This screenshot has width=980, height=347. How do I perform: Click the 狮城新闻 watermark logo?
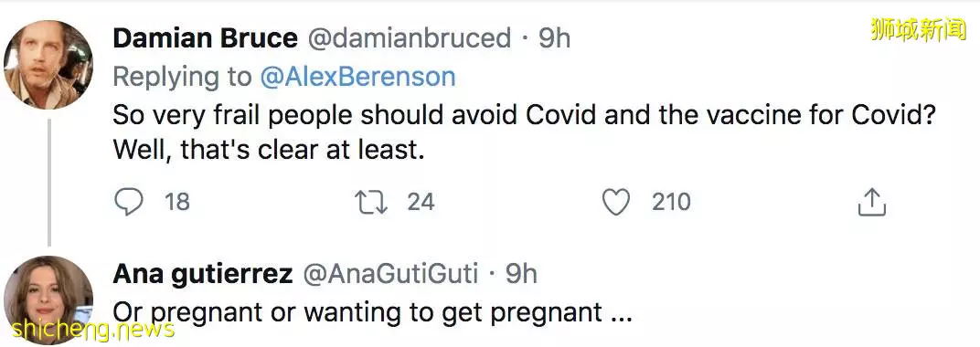(918, 29)
